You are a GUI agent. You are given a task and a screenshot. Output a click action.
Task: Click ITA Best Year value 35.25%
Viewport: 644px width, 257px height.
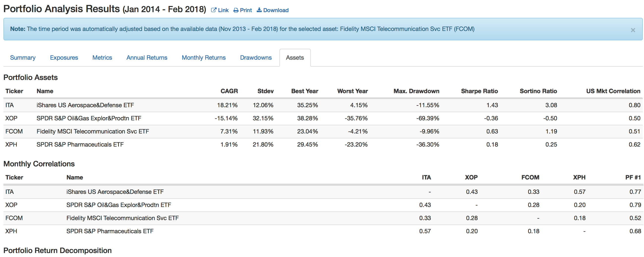307,105
